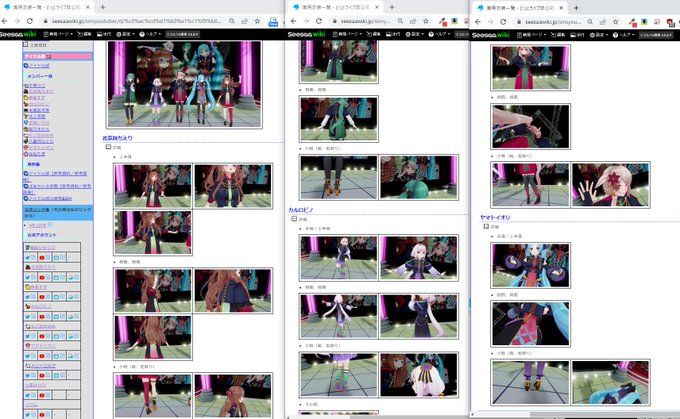Screen dimensions: 680x419
Task: Reload the page in the right window
Action: [x=503, y=21]
